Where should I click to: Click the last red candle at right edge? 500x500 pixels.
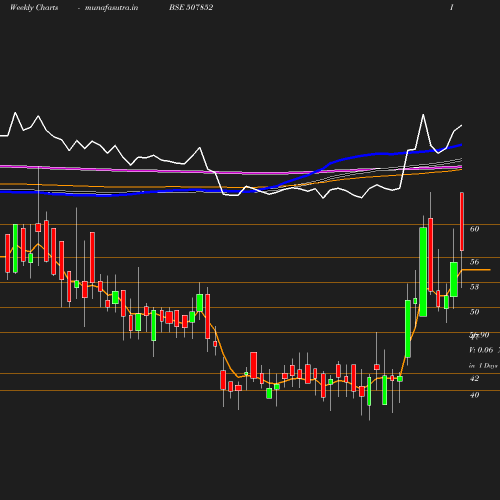(x=462, y=221)
